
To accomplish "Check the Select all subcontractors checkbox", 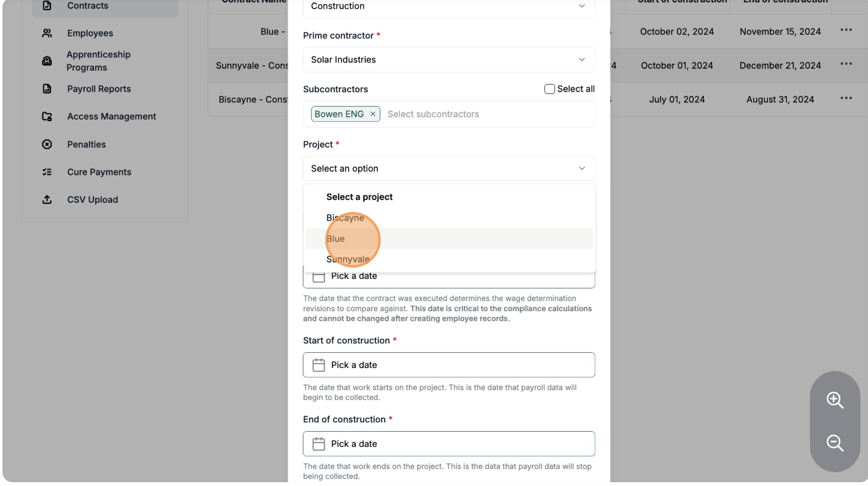I will (x=549, y=89).
